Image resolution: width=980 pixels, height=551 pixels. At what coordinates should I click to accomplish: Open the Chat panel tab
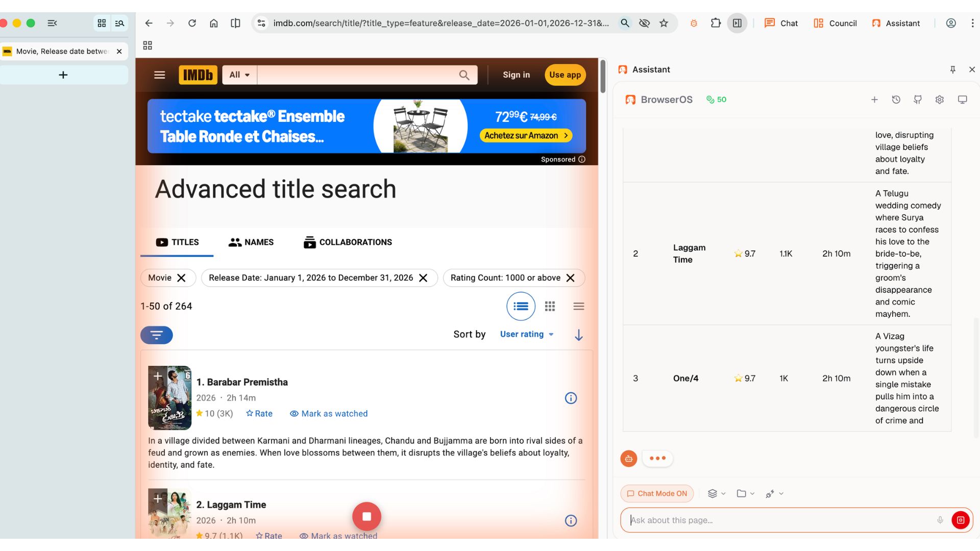pyautogui.click(x=781, y=23)
